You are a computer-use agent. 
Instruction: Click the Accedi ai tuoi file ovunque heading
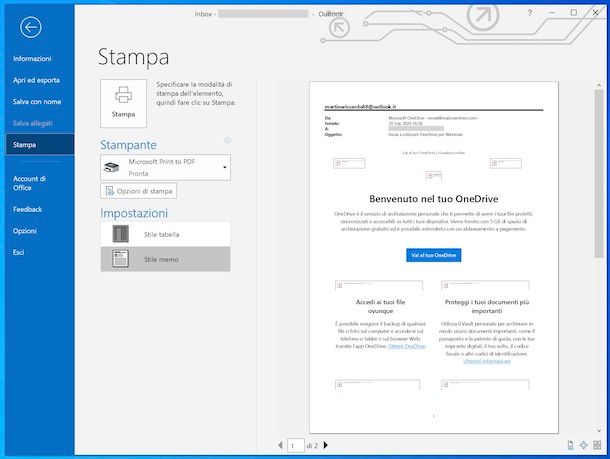380,306
